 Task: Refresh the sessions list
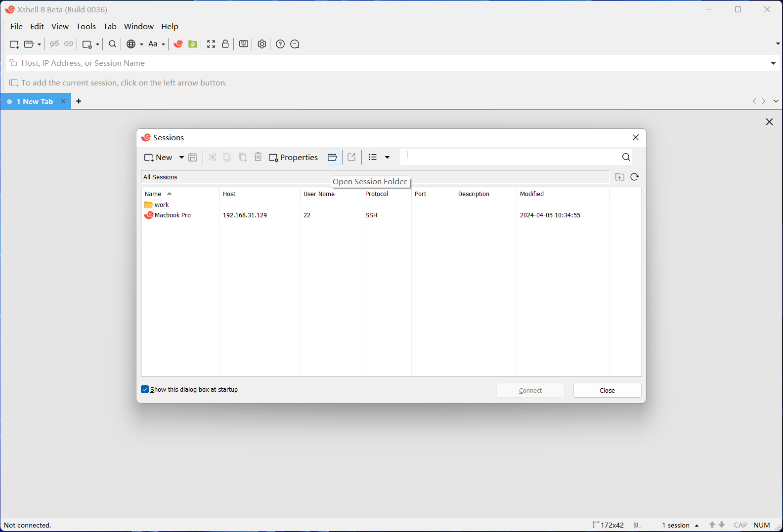pyautogui.click(x=635, y=177)
